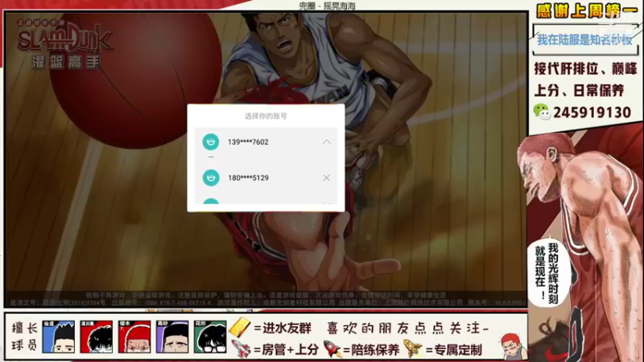Click the 专属定制 text
Image resolution: width=644 pixels, height=362 pixels.
point(458,350)
